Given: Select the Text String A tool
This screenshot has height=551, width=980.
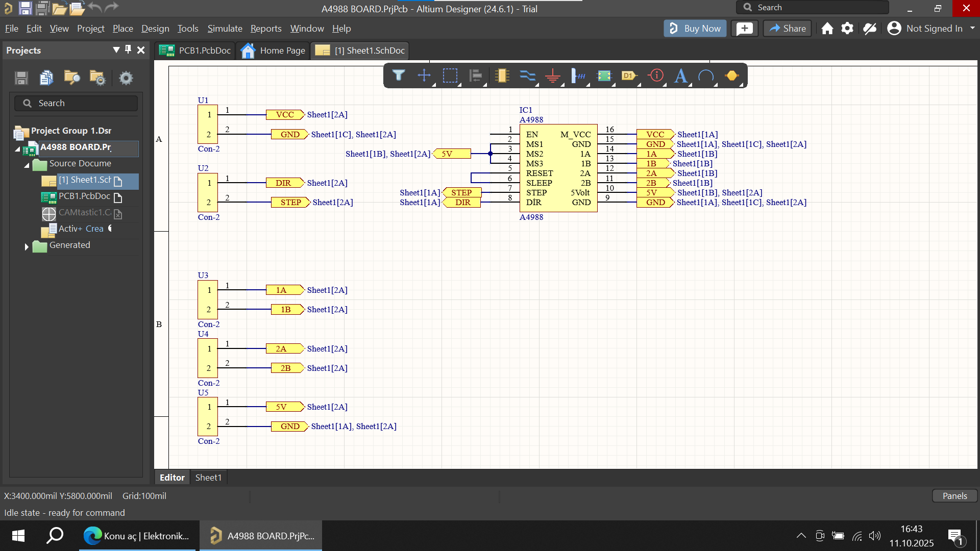Looking at the screenshot, I should coord(680,76).
